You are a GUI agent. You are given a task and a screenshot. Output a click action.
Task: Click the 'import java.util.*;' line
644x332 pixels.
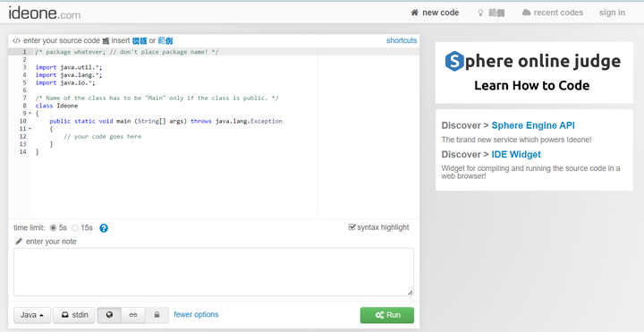69,67
